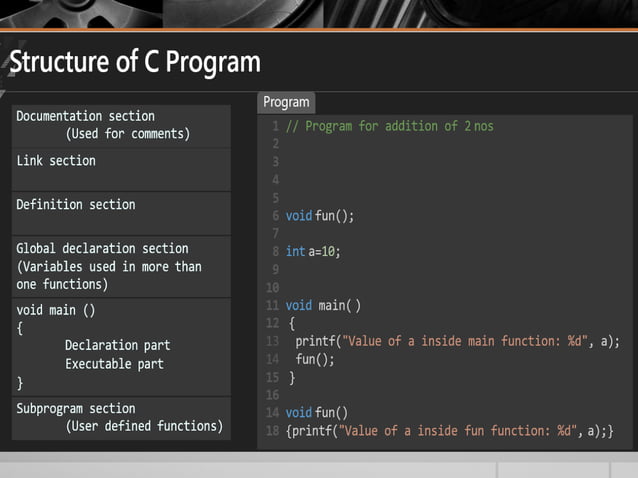Click '(User defined functions)' text
The image size is (638, 478).
pyautogui.click(x=144, y=426)
